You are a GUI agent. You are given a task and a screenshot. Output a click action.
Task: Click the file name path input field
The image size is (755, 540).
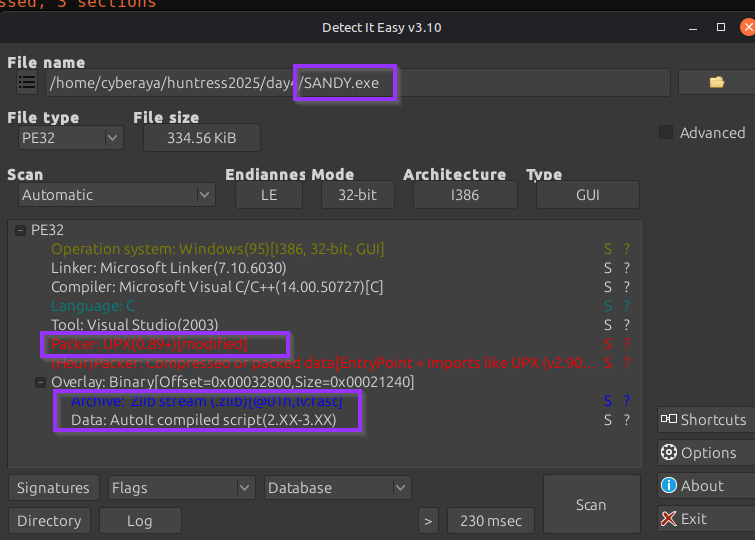pyautogui.click(x=357, y=82)
